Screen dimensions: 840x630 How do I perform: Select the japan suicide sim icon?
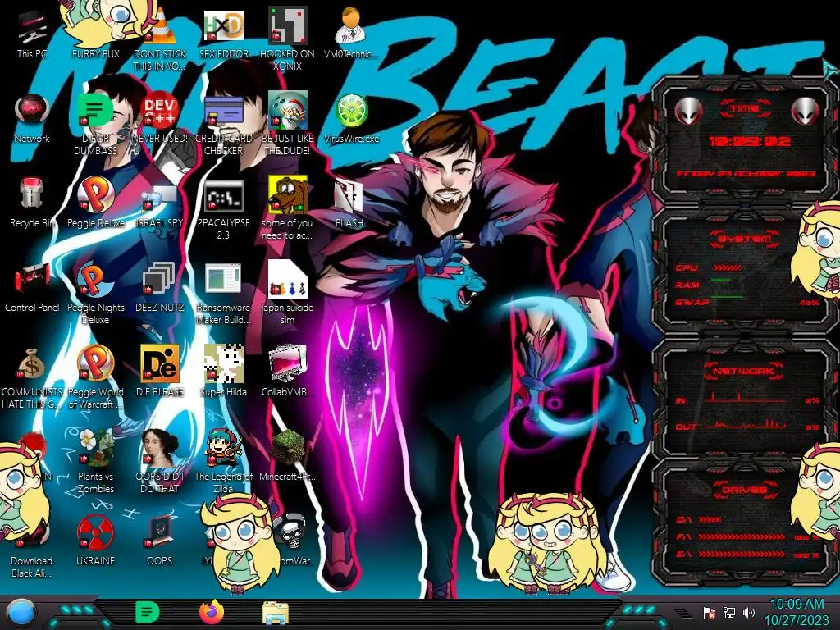click(x=287, y=294)
